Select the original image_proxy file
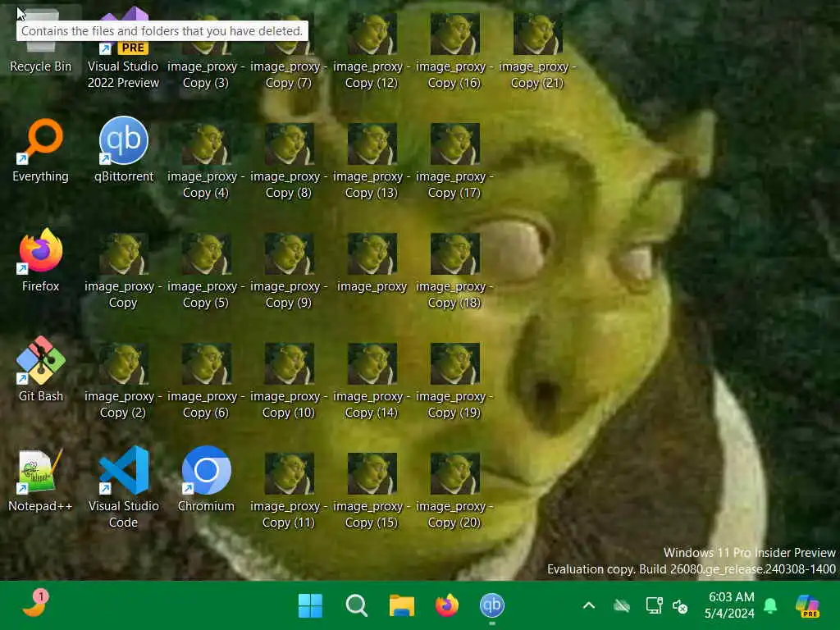 click(x=372, y=263)
